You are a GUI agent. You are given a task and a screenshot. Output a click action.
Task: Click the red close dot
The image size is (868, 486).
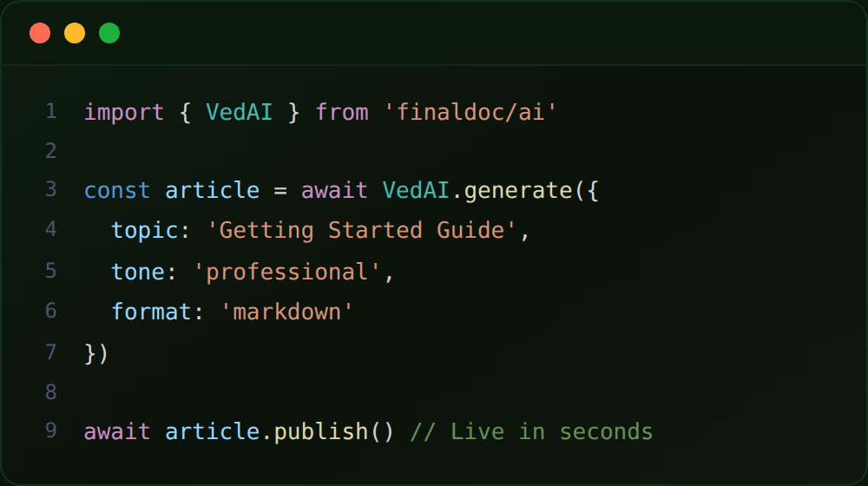40,33
